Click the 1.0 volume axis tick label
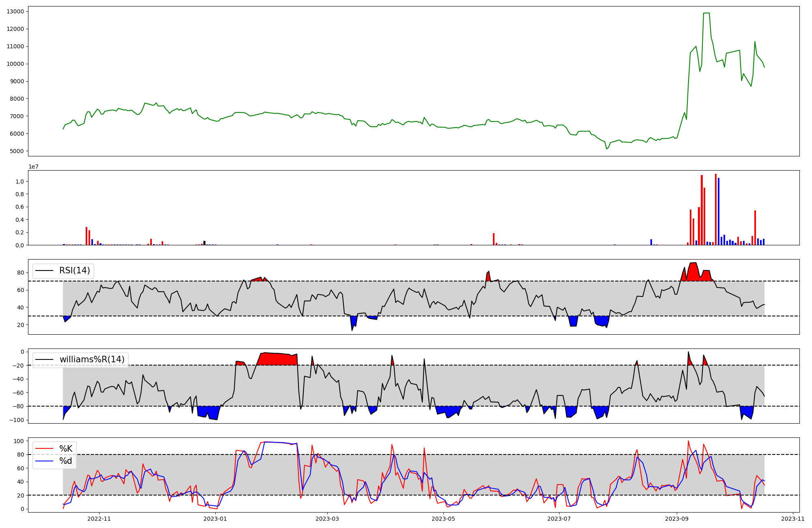The height and width of the screenshot is (528, 812). 19,182
